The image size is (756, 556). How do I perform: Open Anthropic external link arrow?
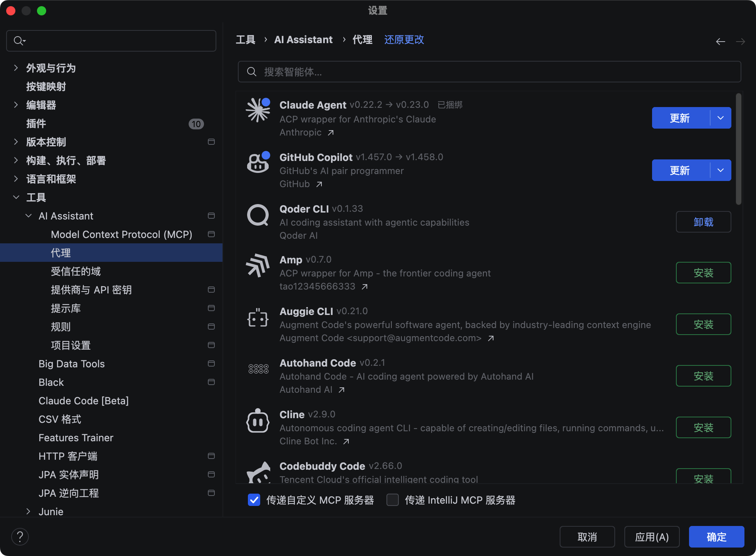331,133
